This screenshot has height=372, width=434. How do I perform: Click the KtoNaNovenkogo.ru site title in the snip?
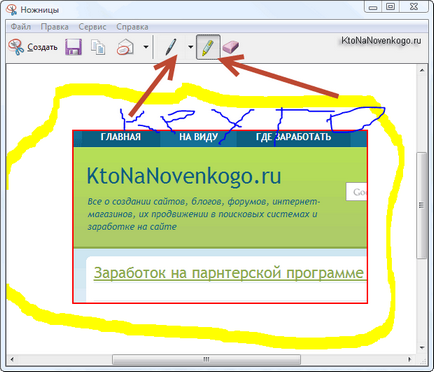(184, 176)
